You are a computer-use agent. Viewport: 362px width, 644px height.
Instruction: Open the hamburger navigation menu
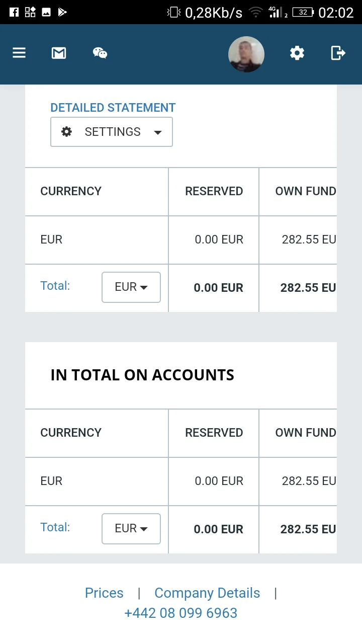19,53
